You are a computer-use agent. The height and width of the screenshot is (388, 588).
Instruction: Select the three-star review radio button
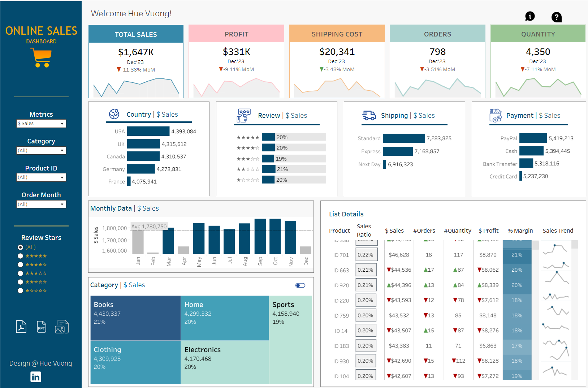(x=21, y=273)
